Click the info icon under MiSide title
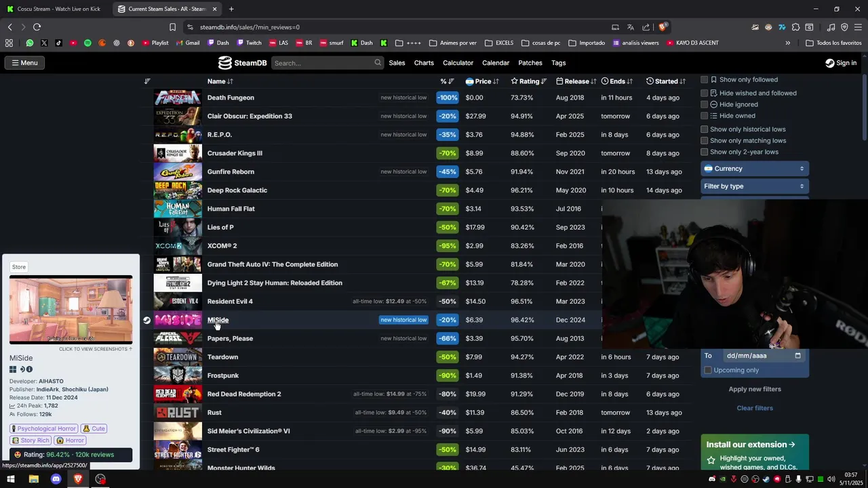Viewport: 868px width, 488px height. pos(29,369)
